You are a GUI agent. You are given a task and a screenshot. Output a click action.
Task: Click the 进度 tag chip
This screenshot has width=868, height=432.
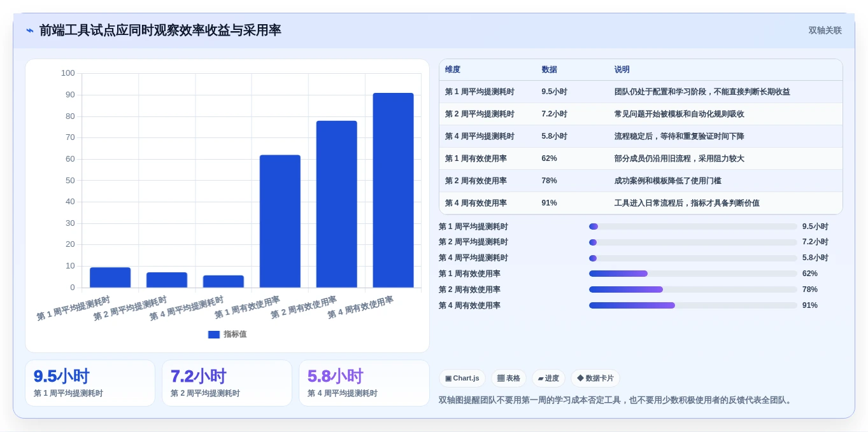pos(548,379)
